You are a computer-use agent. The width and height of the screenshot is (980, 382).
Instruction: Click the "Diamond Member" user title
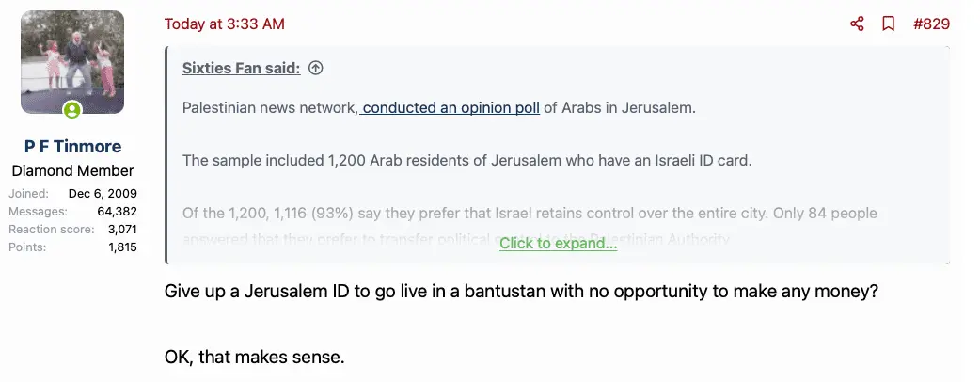72,171
